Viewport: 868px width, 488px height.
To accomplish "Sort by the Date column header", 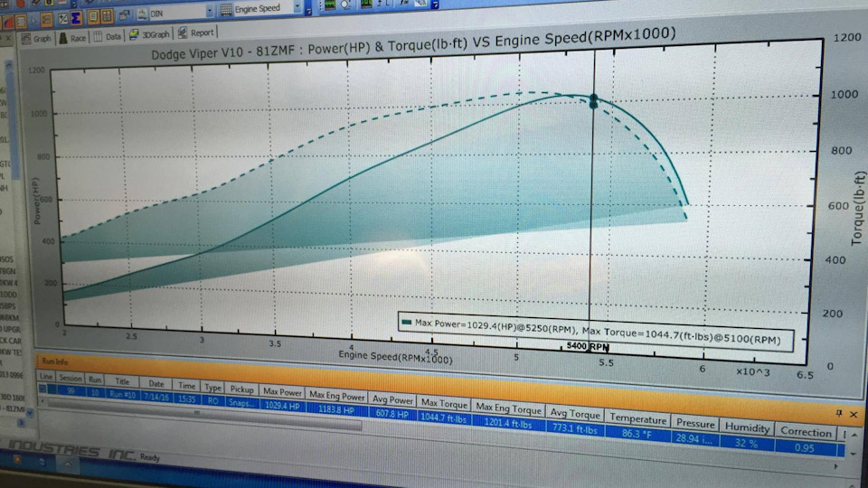I will (x=156, y=383).
